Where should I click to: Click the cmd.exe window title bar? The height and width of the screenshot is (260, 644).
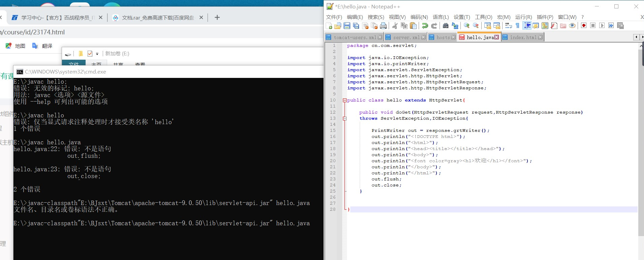click(168, 71)
